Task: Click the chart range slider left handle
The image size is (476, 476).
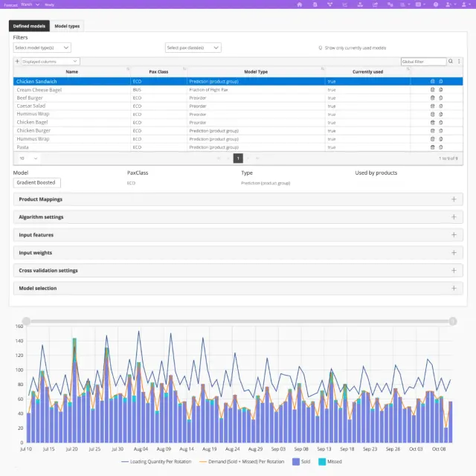Action: [x=27, y=321]
